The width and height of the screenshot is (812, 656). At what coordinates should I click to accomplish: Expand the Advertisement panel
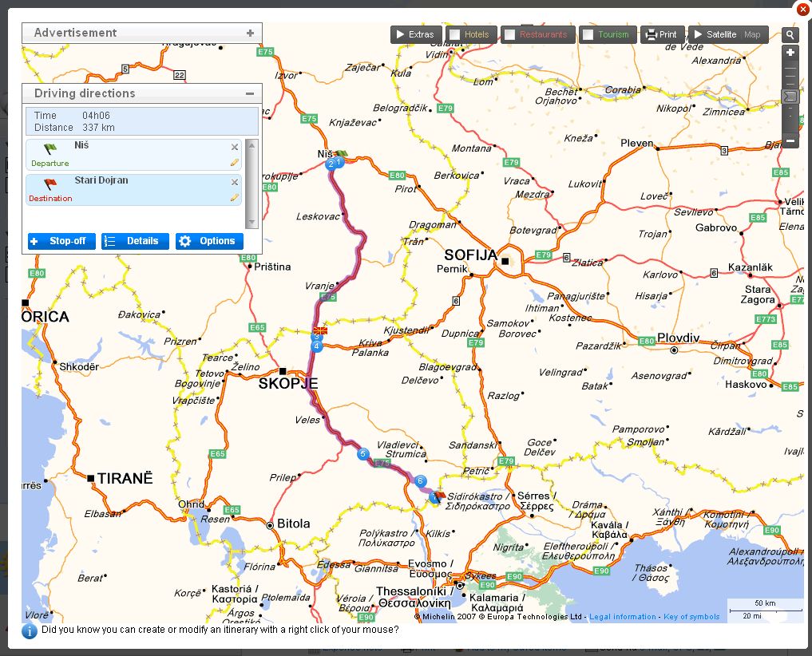250,33
